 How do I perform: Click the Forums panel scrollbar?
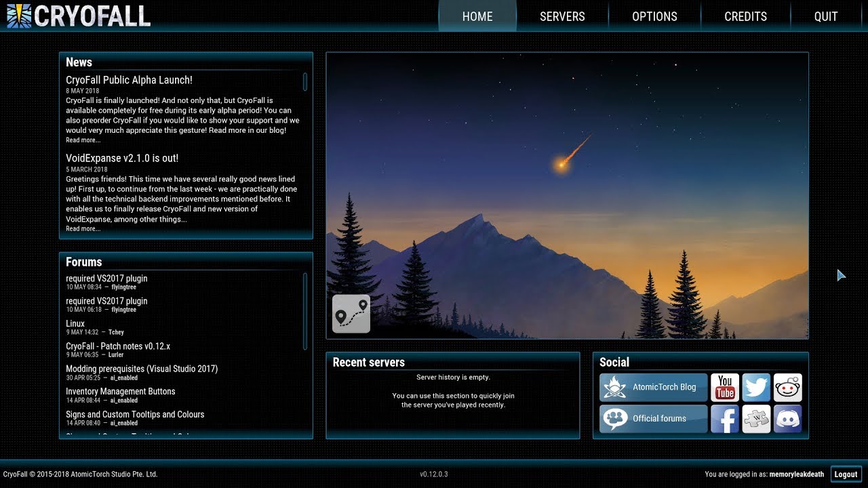point(305,311)
